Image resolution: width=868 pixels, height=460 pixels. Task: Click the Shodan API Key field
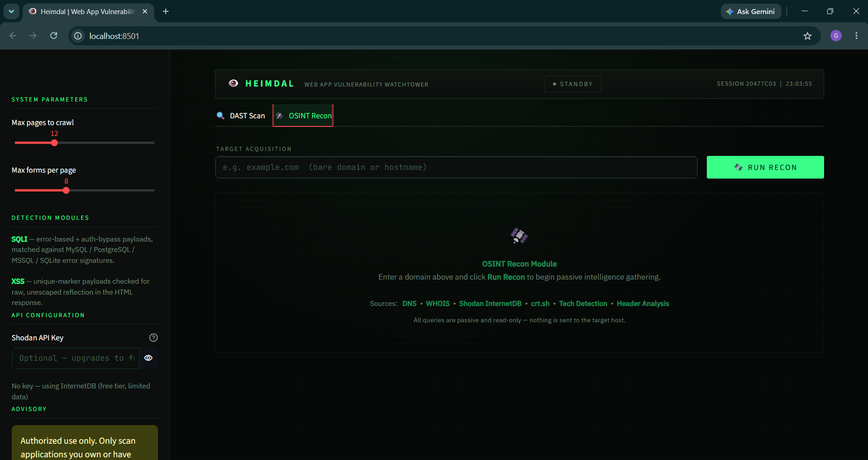click(76, 358)
